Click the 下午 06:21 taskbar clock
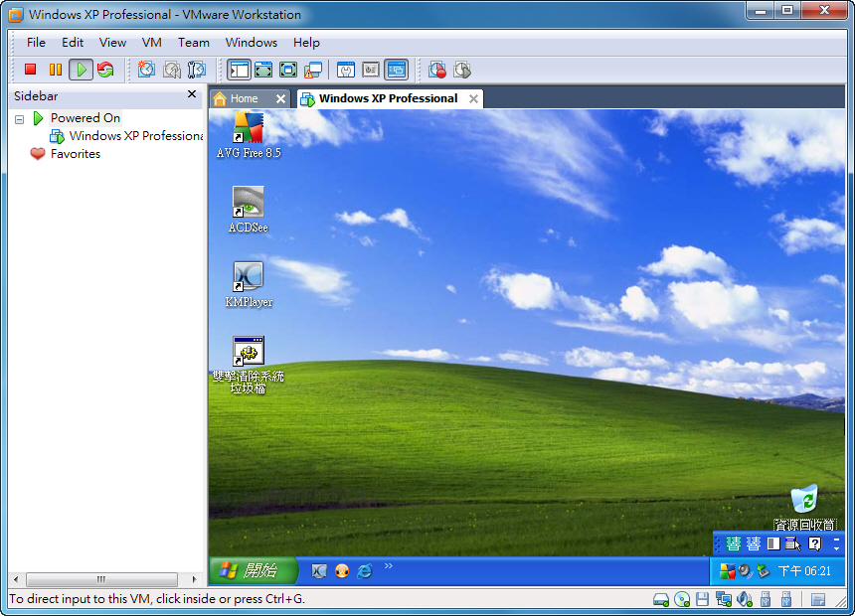Screen dimensions: 855x616 pos(804,571)
